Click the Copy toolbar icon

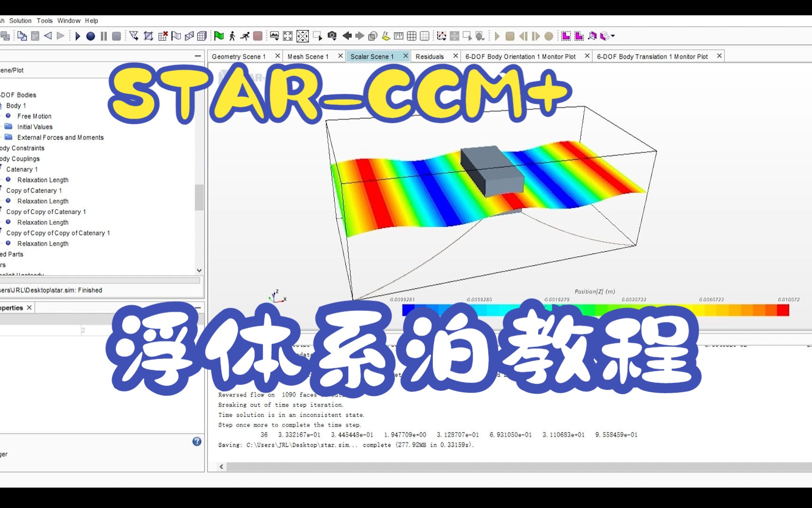tap(22, 36)
